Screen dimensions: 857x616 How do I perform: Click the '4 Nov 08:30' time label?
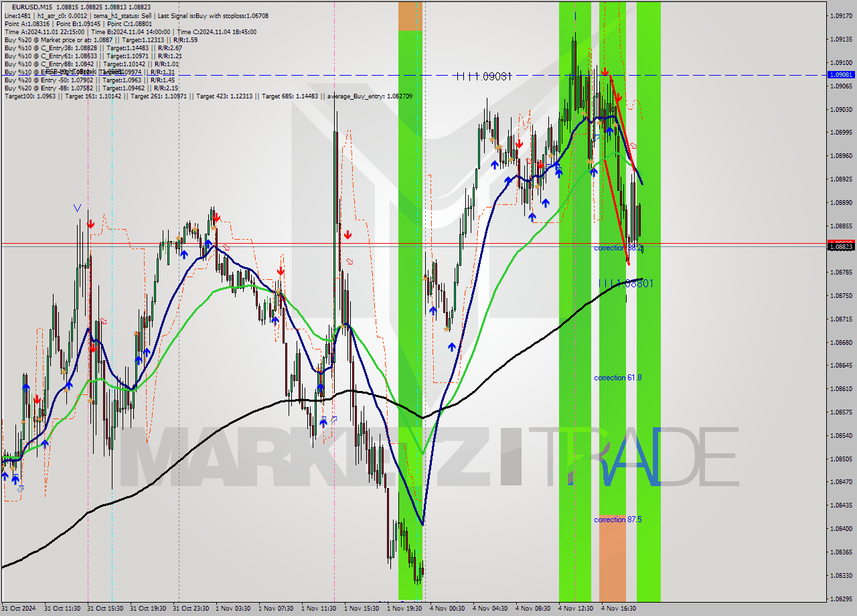tap(533, 609)
